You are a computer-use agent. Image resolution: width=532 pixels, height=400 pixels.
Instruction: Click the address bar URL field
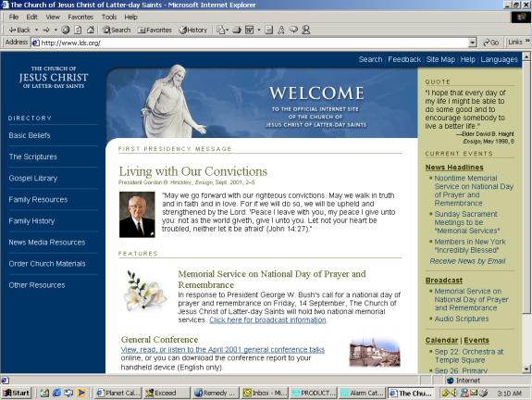click(250, 43)
